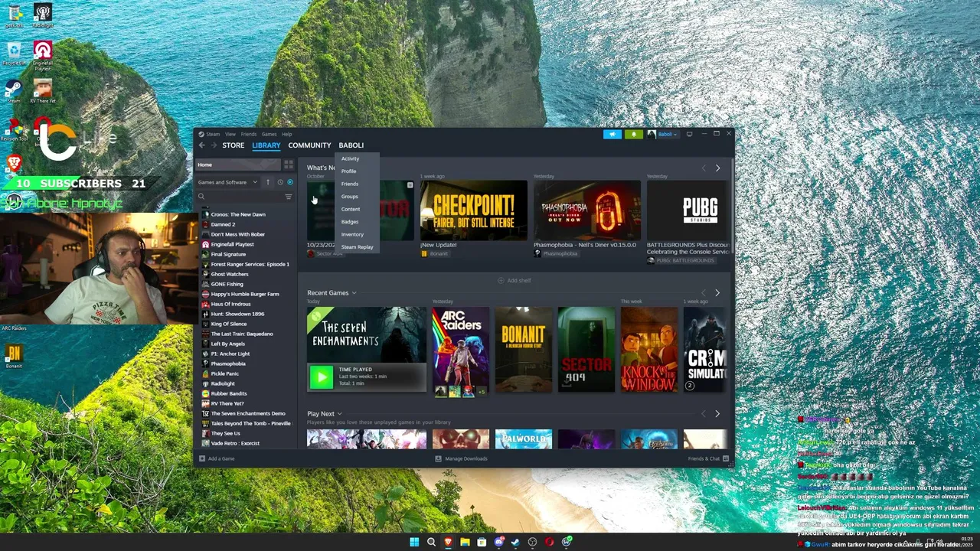The image size is (980, 551).
Task: Click the library content scrollbar
Action: point(732,207)
